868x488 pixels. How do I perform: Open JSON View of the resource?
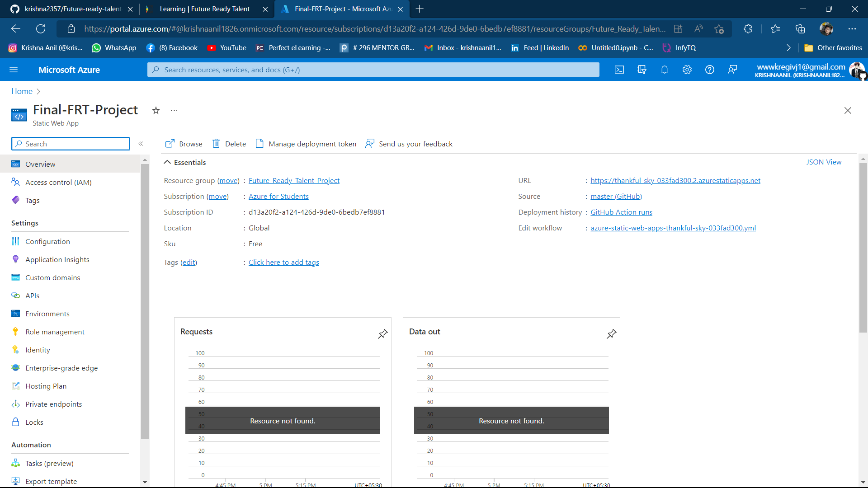click(x=824, y=162)
